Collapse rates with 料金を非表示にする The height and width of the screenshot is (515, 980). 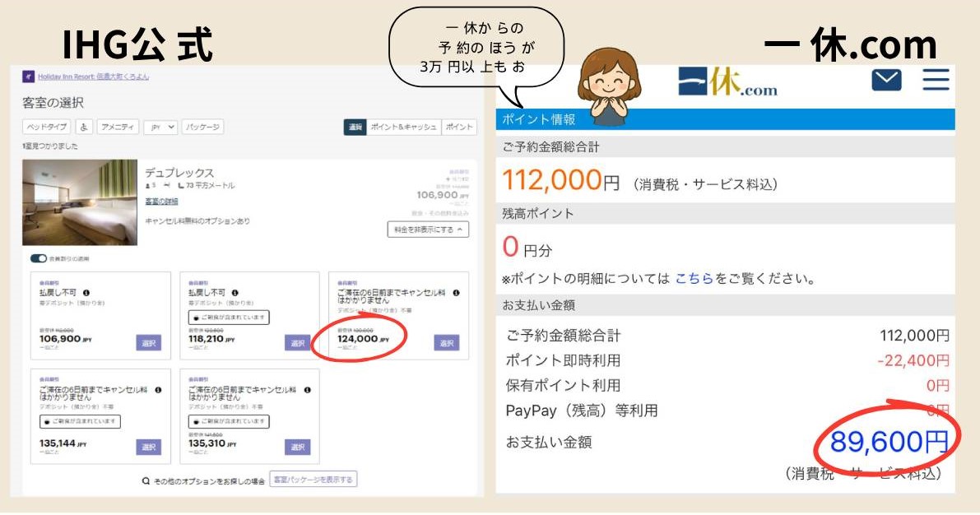pos(428,230)
